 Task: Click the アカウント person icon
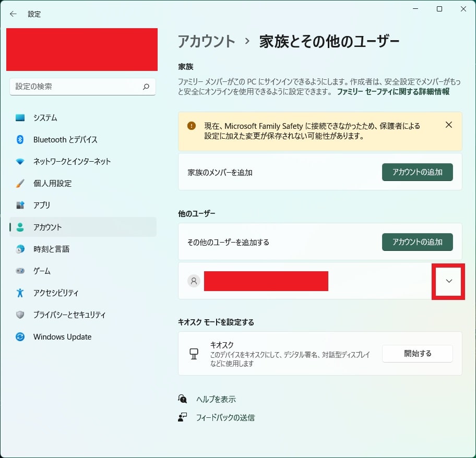[x=20, y=227]
